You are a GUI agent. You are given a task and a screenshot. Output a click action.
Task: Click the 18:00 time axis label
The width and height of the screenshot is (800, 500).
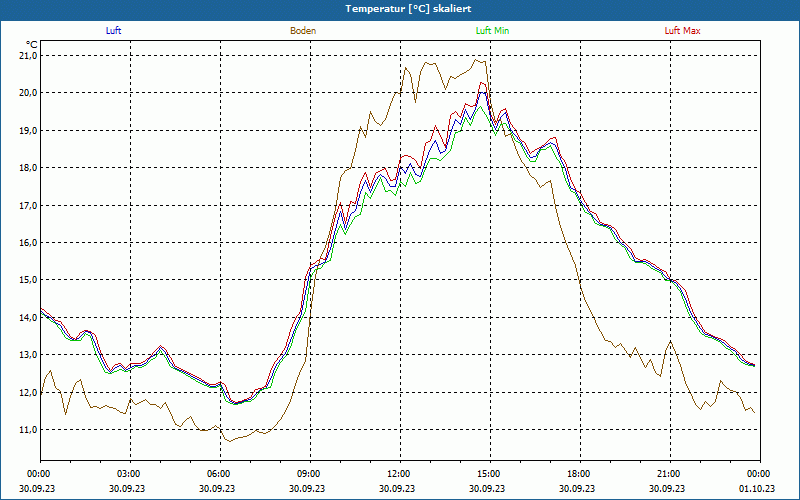pos(577,474)
